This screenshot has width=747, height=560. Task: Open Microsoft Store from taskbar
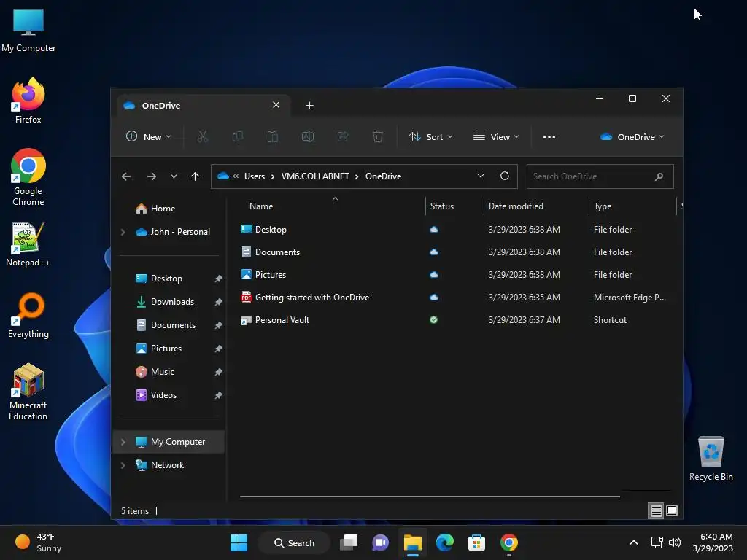coord(476,542)
